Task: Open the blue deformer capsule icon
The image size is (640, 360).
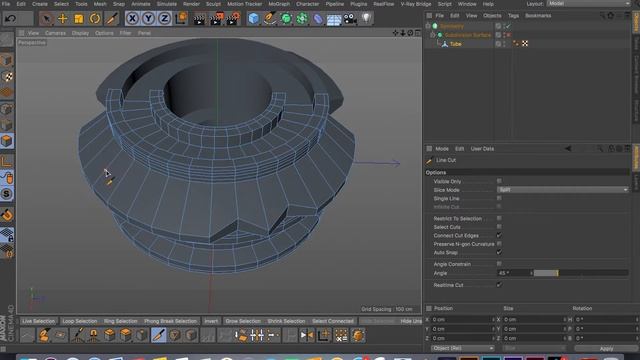Action: (318, 18)
